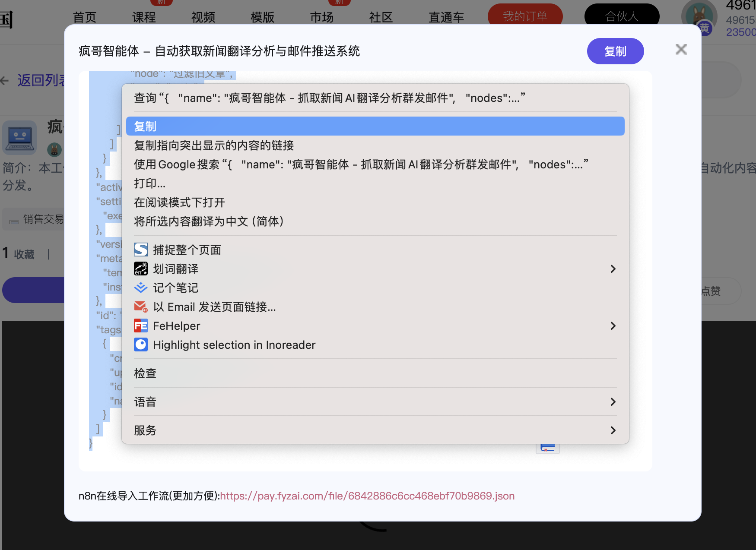The width and height of the screenshot is (756, 550).
Task: Click the 捕捉整个页面 extension icon
Action: (141, 250)
